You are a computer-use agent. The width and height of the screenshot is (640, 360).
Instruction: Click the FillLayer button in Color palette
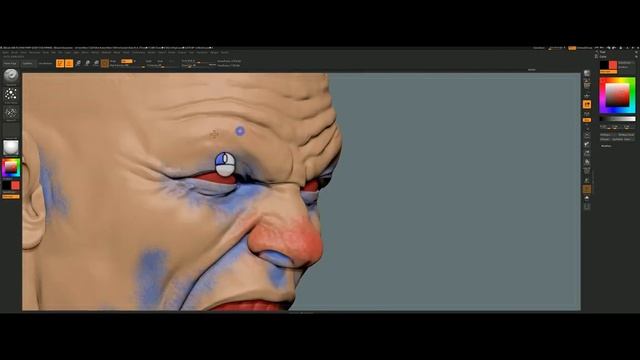pos(626,135)
